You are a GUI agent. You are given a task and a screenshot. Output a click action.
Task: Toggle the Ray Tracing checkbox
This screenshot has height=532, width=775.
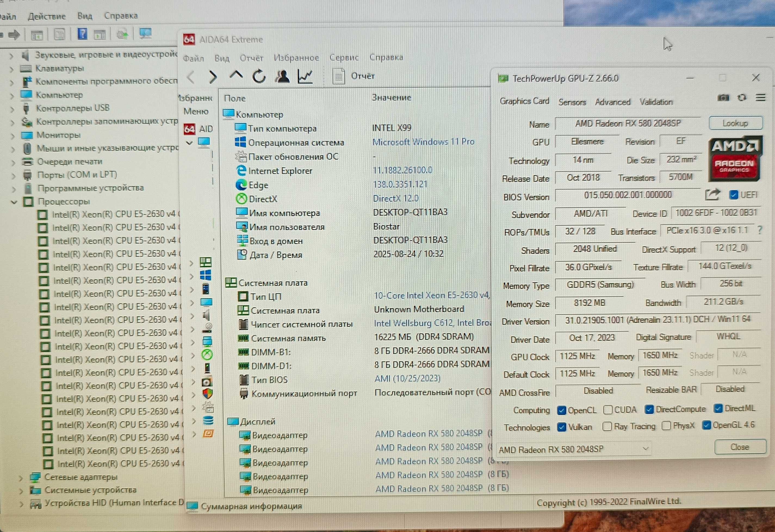click(x=607, y=426)
